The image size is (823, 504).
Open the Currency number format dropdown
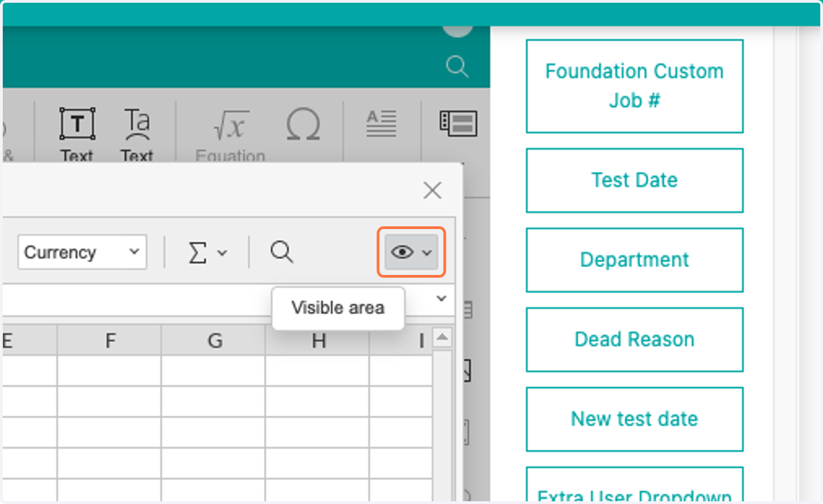coord(82,252)
